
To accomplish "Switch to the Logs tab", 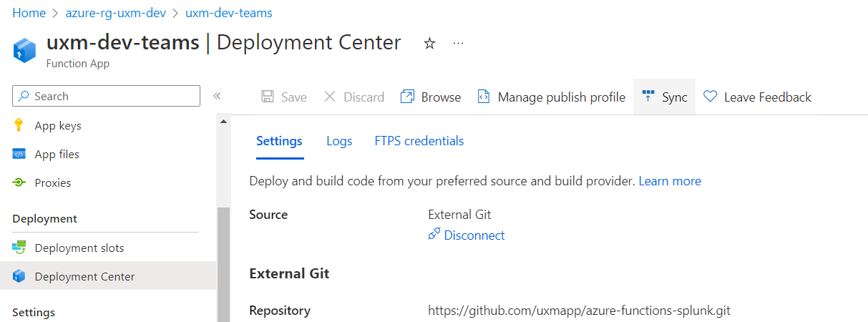I will pos(339,141).
